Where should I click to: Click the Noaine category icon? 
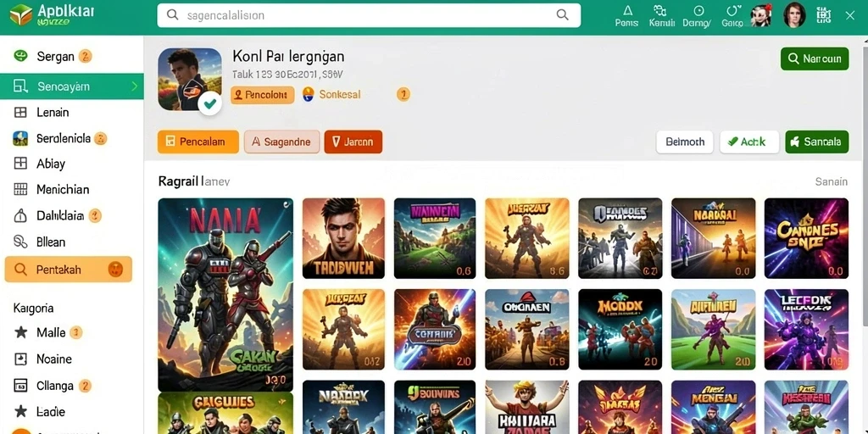click(x=20, y=359)
